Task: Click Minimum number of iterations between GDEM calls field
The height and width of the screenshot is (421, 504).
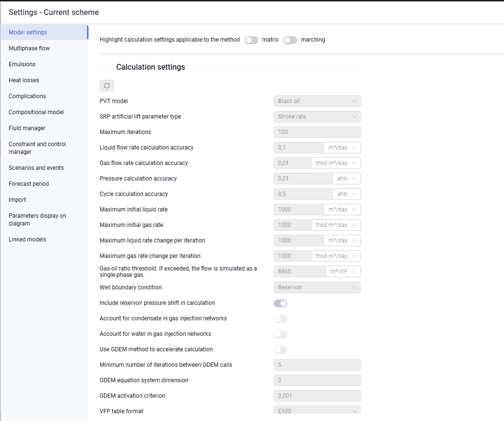Action: coord(317,365)
